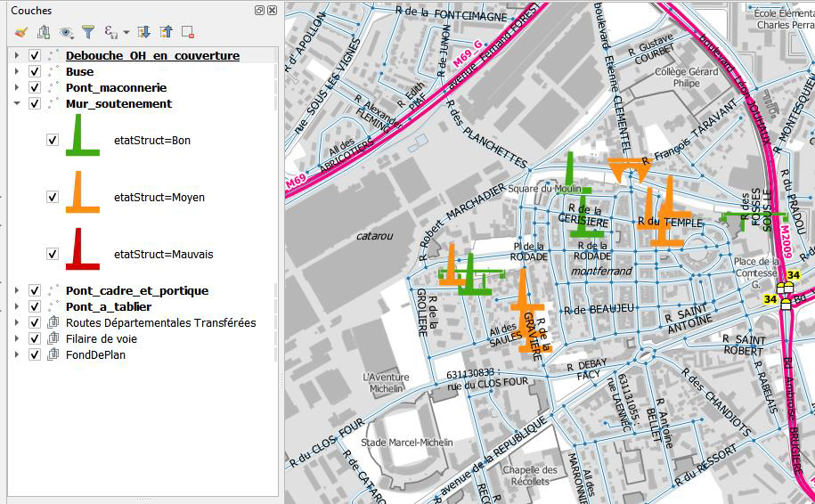Viewport: 815px width, 504px height.
Task: Hide the etatStruct=Mauvais category
Action: (52, 254)
